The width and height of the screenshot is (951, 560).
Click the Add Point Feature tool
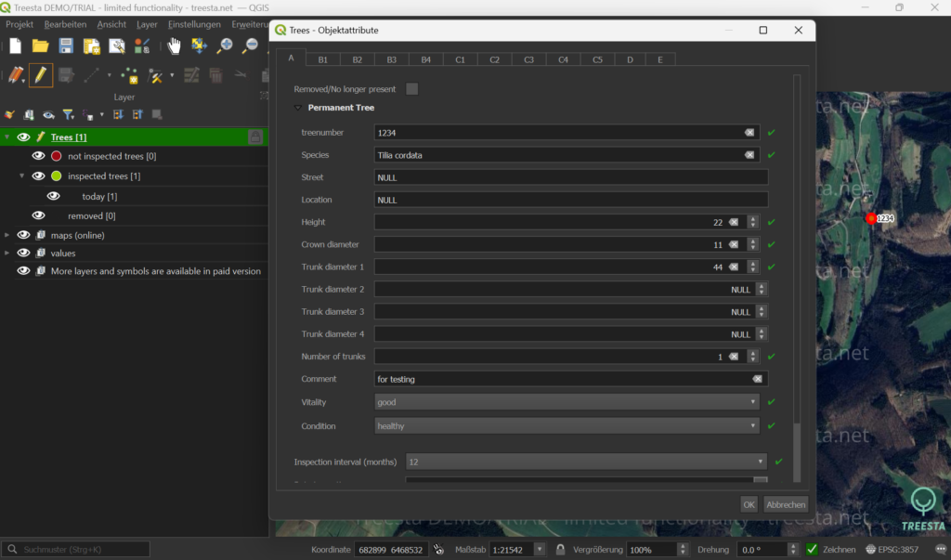coord(128,75)
